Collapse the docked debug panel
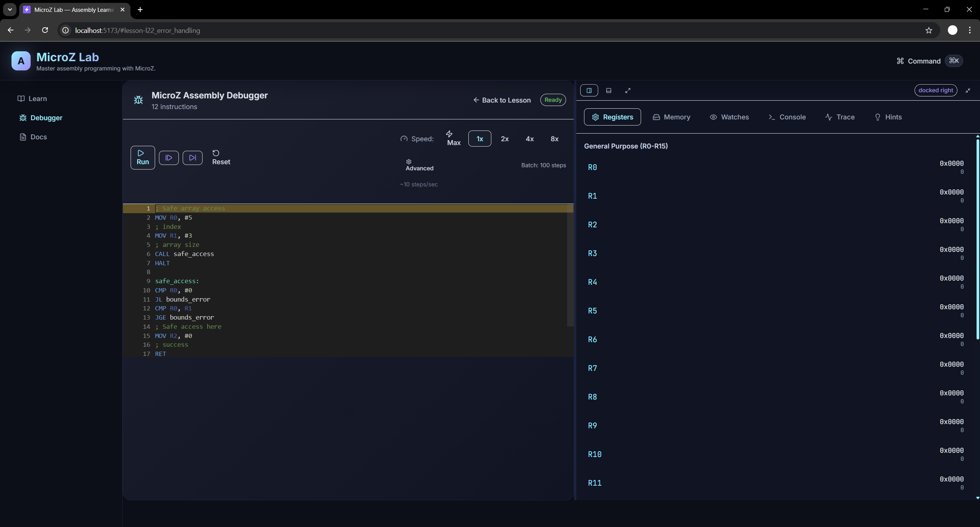 [x=968, y=91]
